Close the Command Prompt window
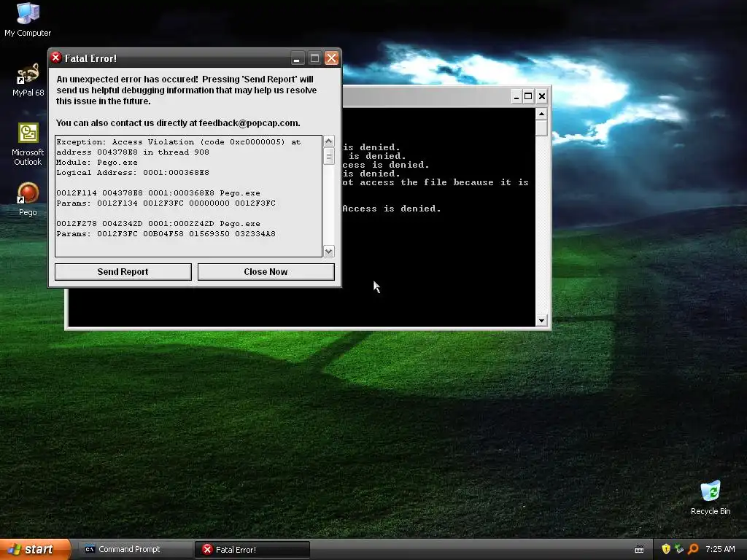The width and height of the screenshot is (747, 560). (542, 96)
